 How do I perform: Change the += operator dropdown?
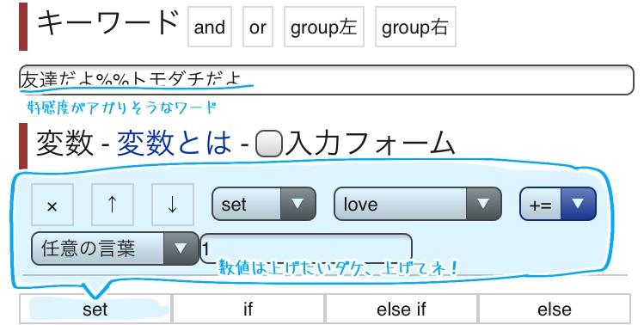pos(558,204)
